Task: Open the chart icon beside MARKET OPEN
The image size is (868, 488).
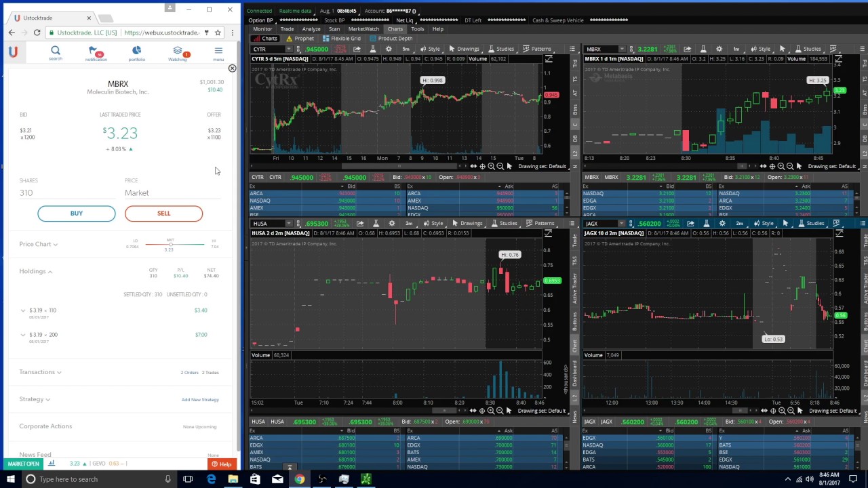Action: [x=51, y=464]
